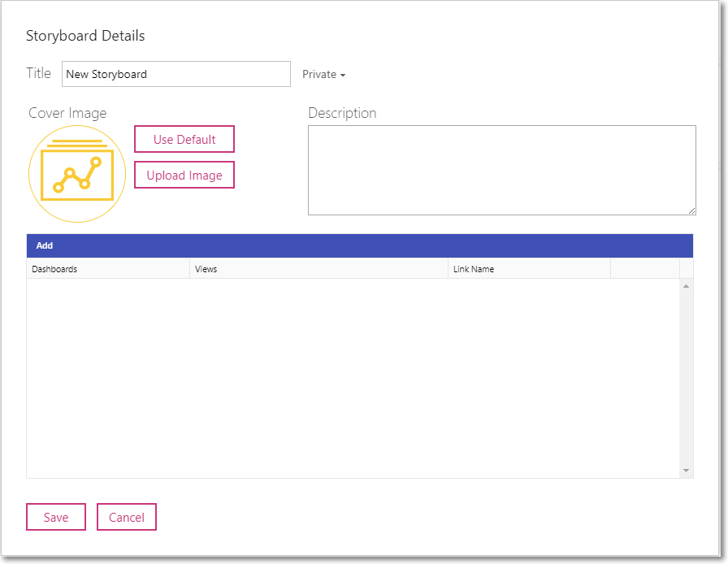Click the Link Name column header
Screen dimensions: 728x564
(x=529, y=269)
